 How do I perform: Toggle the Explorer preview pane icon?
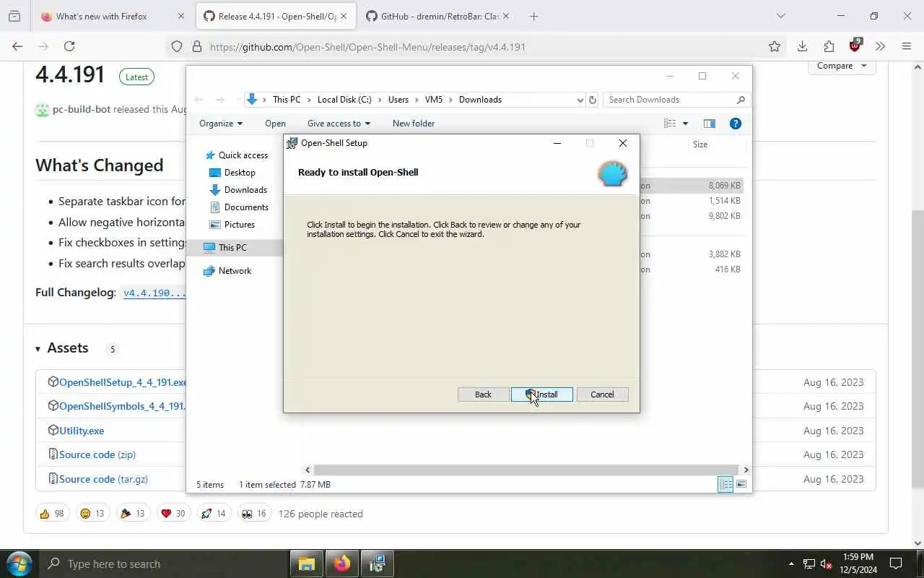(x=709, y=124)
